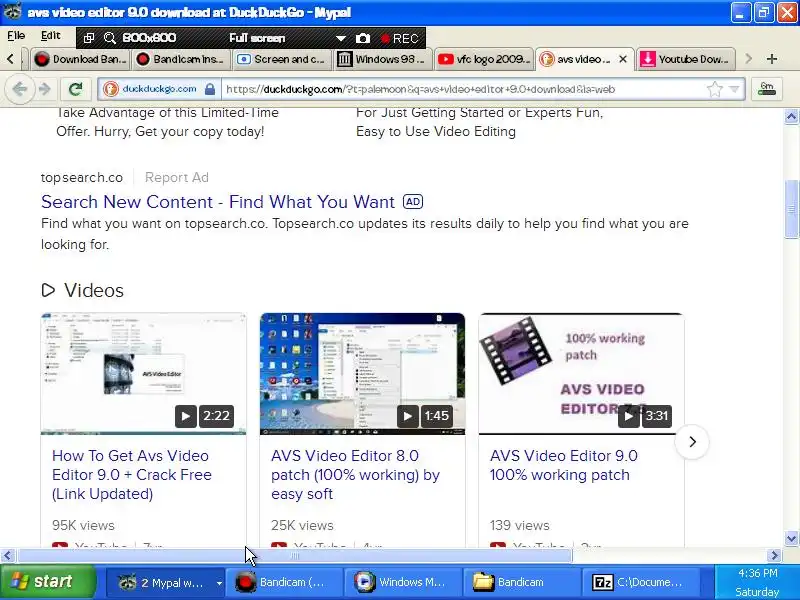Open the File menu

(16, 36)
